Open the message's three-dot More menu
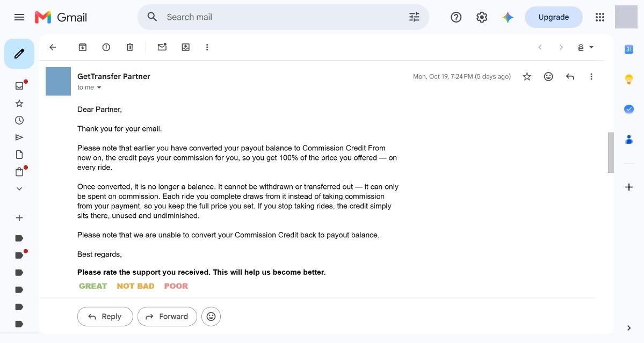644x343 pixels. (591, 76)
